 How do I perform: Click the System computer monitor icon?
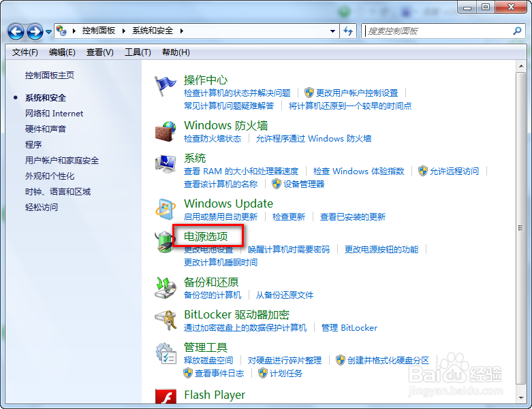(x=166, y=165)
